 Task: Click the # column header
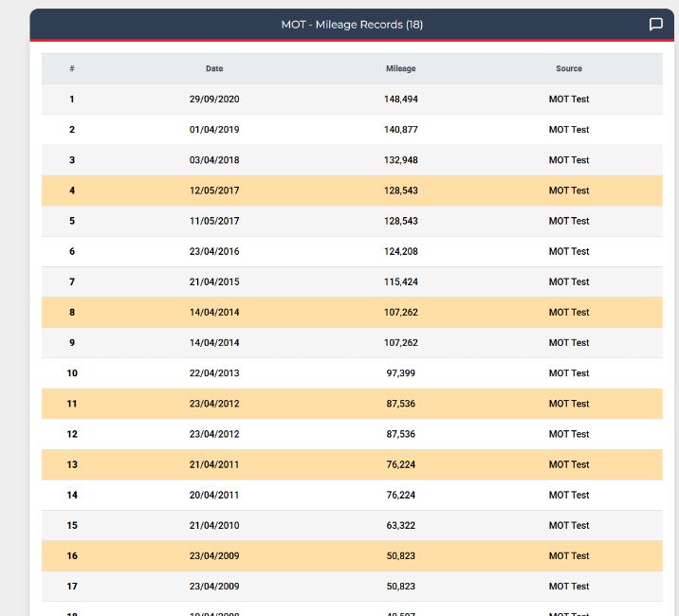coord(72,68)
